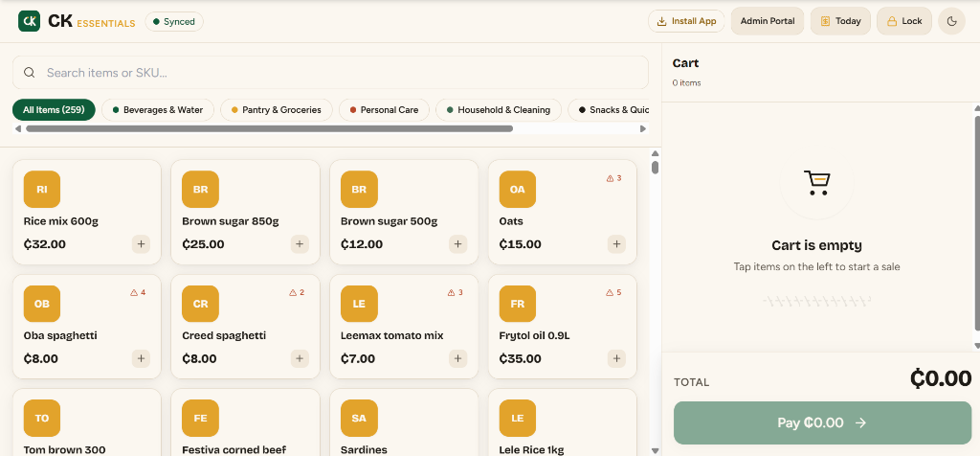Click the FE tile of Festiva corned beef
Image resolution: width=980 pixels, height=456 pixels.
[201, 418]
